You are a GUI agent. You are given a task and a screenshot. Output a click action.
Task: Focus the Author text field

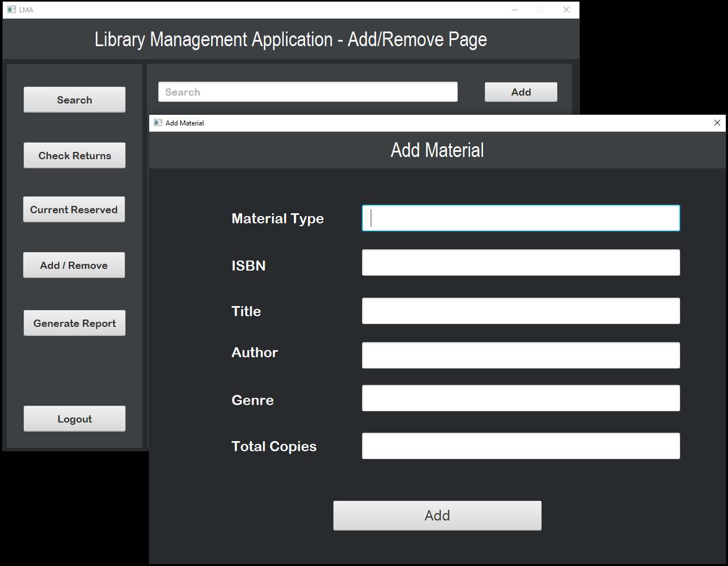521,356
